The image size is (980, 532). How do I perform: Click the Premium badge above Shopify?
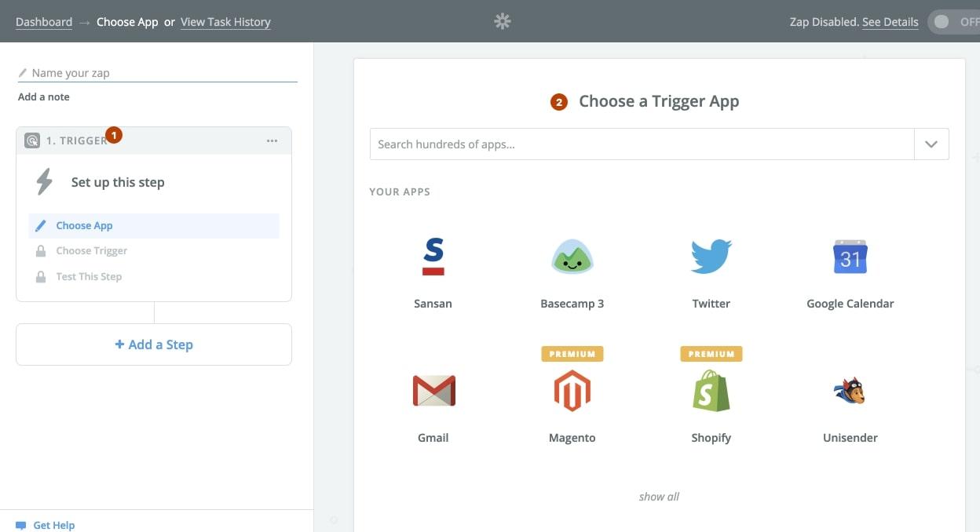(x=711, y=354)
